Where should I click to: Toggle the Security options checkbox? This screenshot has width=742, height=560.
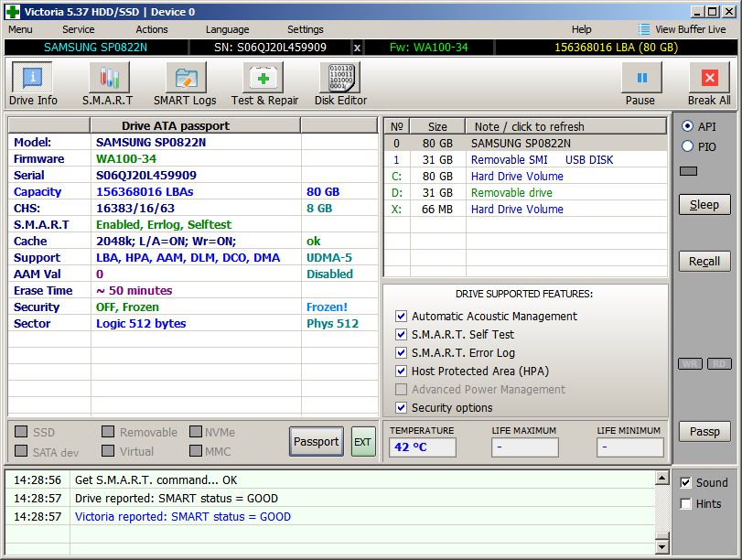tap(401, 407)
